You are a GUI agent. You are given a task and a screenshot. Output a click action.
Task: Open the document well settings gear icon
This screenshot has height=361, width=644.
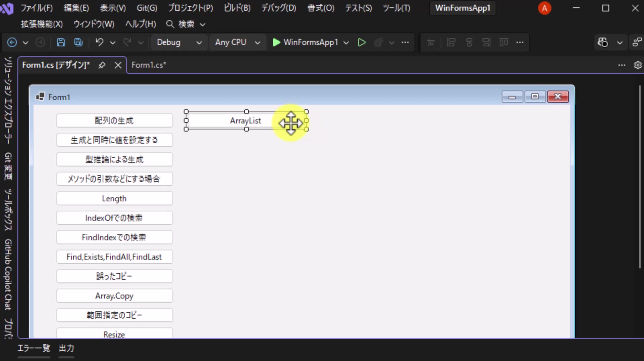pos(638,65)
